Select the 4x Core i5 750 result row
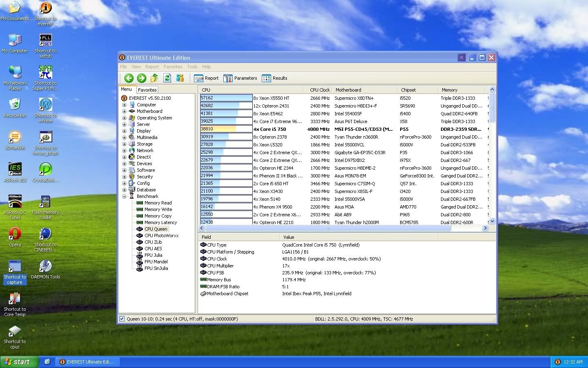Viewport: 588px width, 368px height. click(344, 129)
